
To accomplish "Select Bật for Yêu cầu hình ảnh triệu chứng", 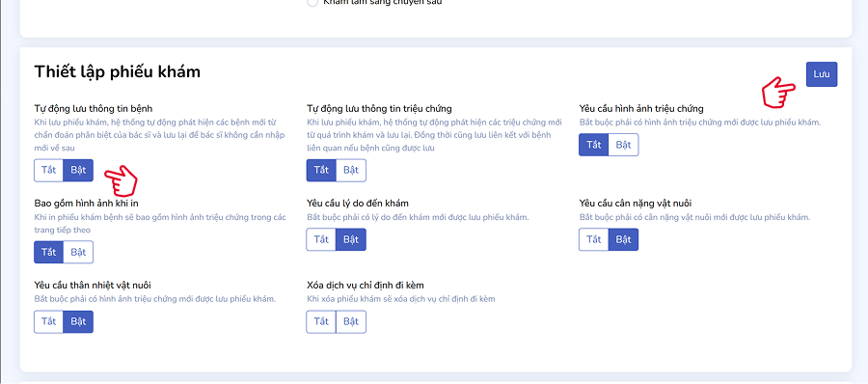I will click(x=624, y=145).
